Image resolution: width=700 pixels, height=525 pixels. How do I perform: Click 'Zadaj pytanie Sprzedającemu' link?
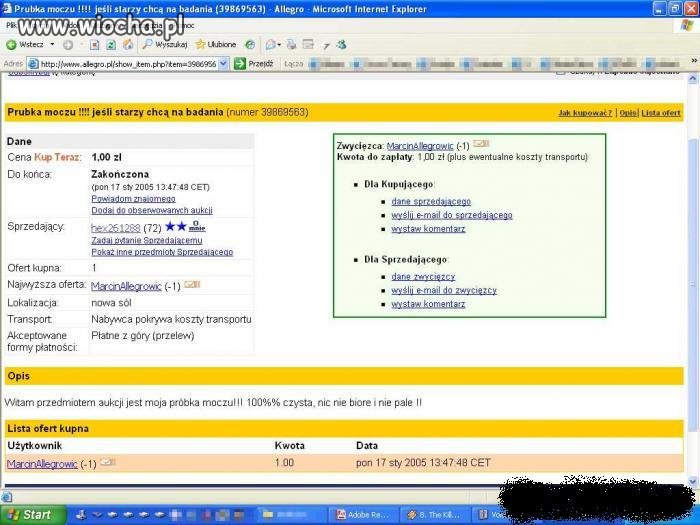click(147, 240)
